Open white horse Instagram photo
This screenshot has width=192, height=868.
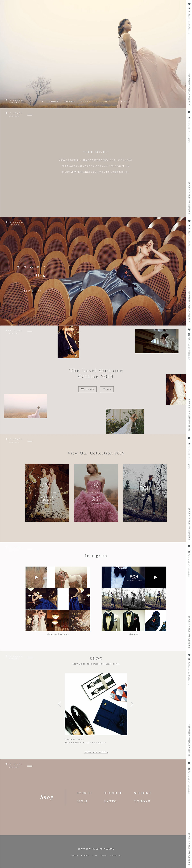point(71,577)
